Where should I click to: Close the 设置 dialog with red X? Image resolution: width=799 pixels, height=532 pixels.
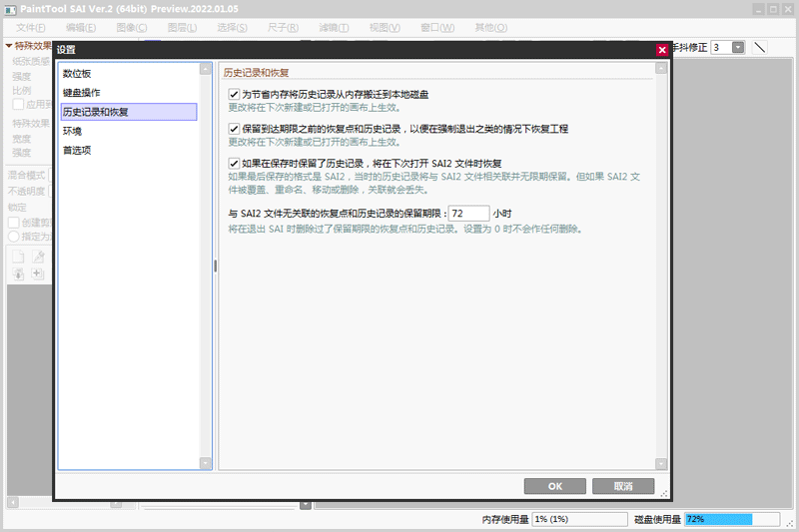(x=662, y=50)
